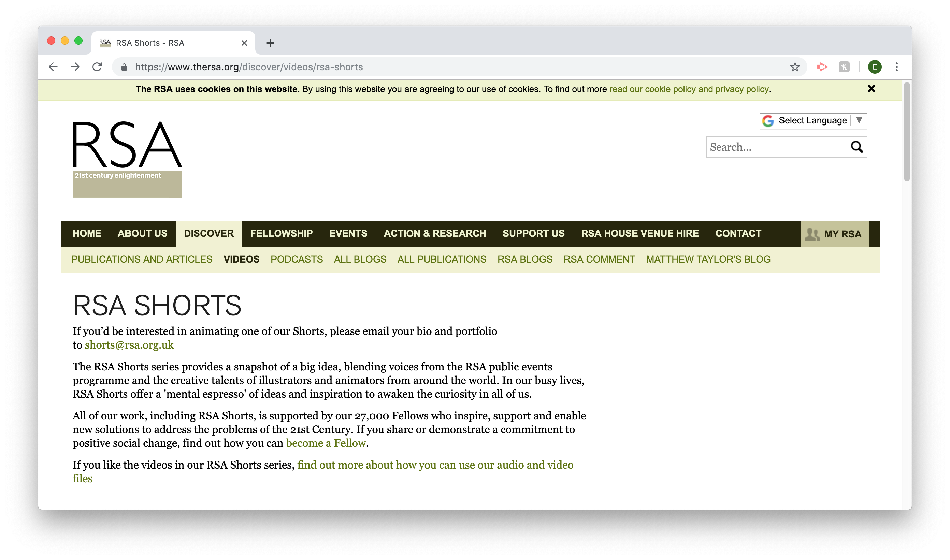
Task: Select the RSA Shorts - RSA tab
Action: point(173,43)
